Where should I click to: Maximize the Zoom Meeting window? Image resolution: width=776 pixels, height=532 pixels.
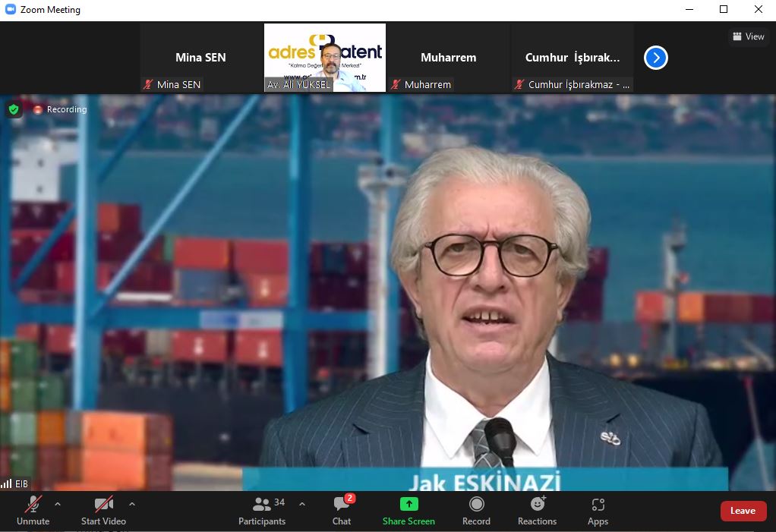pos(724,9)
